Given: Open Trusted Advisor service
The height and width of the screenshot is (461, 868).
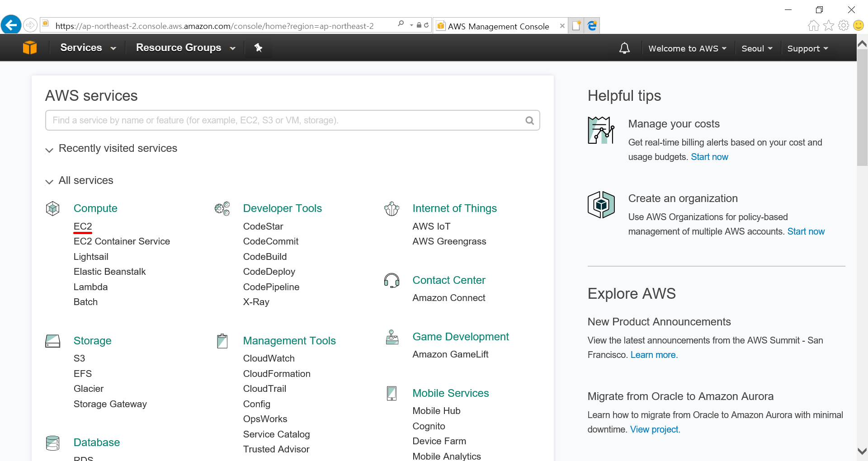Looking at the screenshot, I should click(x=276, y=449).
